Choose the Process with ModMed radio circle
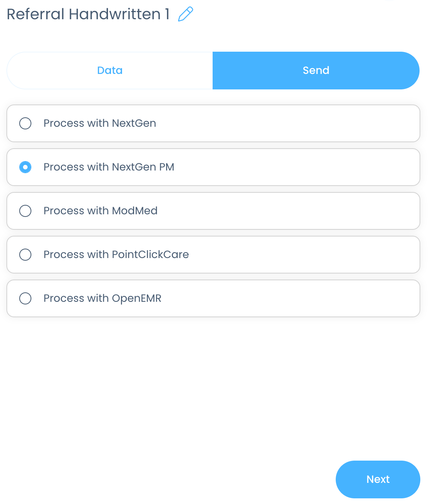This screenshot has width=429, height=504. (25, 211)
